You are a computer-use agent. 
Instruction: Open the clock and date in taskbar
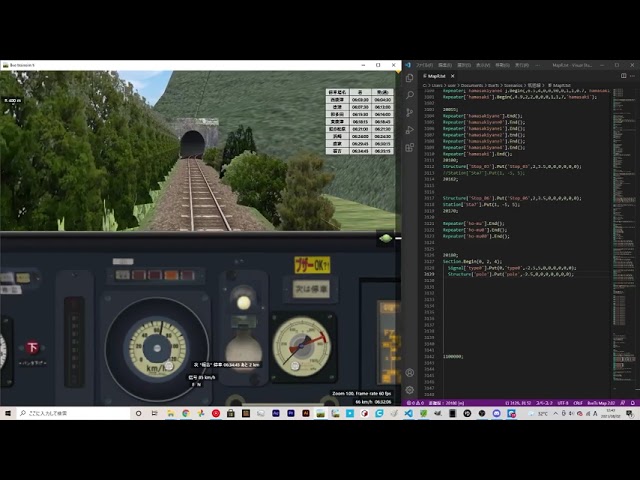click(x=611, y=413)
